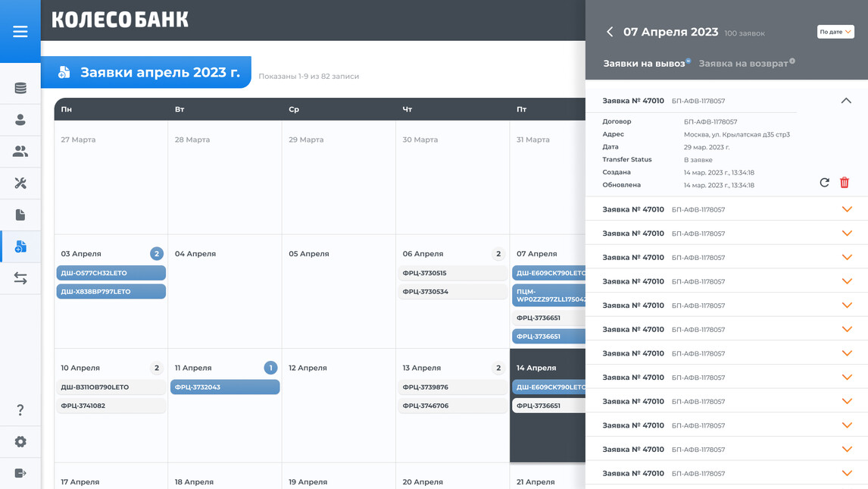Image resolution: width=868 pixels, height=489 pixels.
Task: Click the Заявки апрель 2023 г. header button
Action: [x=146, y=72]
